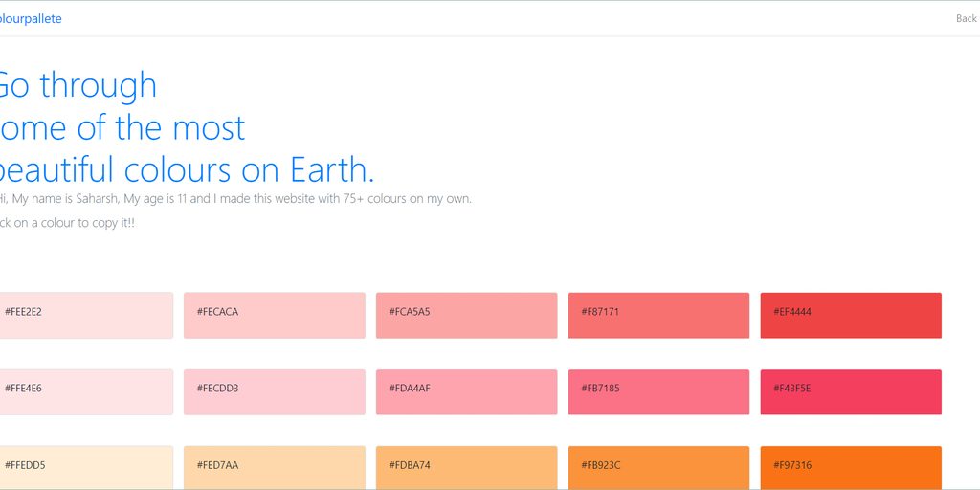Copy the #FECACA colour swatch
This screenshot has height=490, width=980.
275,316
